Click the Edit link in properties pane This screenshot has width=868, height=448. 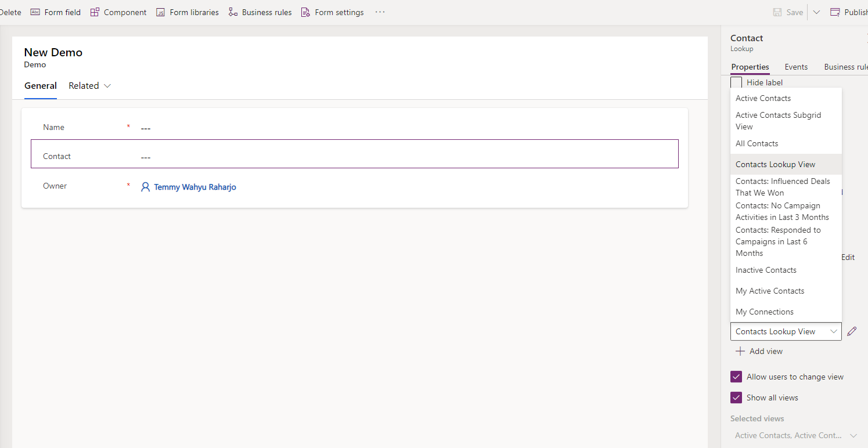pyautogui.click(x=848, y=257)
